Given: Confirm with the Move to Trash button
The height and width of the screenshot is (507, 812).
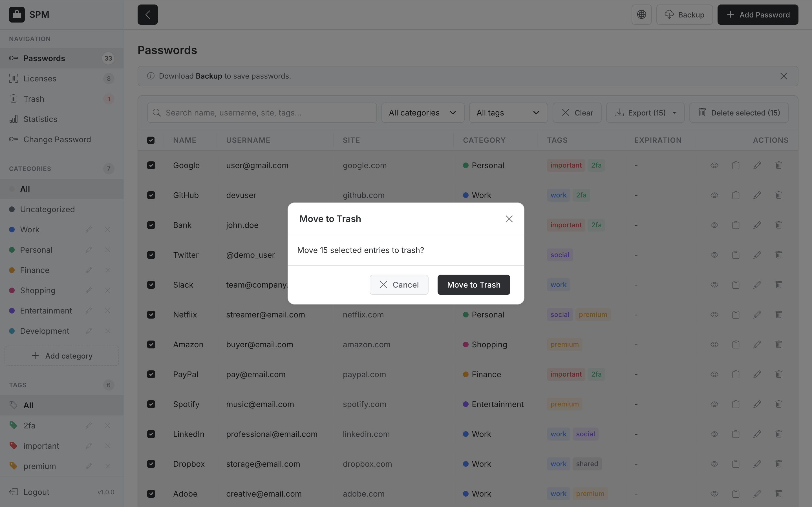Looking at the screenshot, I should point(473,285).
